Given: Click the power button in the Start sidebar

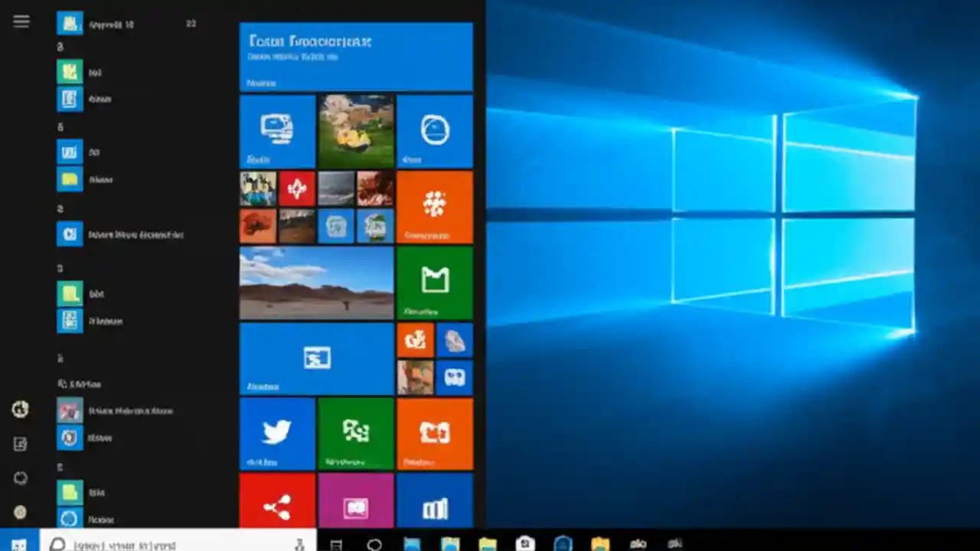Looking at the screenshot, I should (20, 511).
